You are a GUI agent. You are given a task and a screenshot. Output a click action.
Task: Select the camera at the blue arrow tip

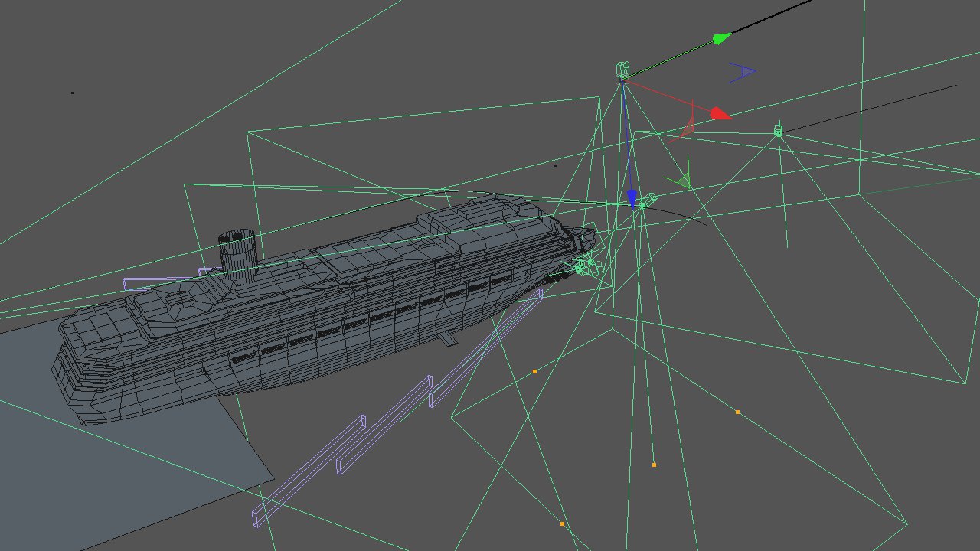coord(648,201)
